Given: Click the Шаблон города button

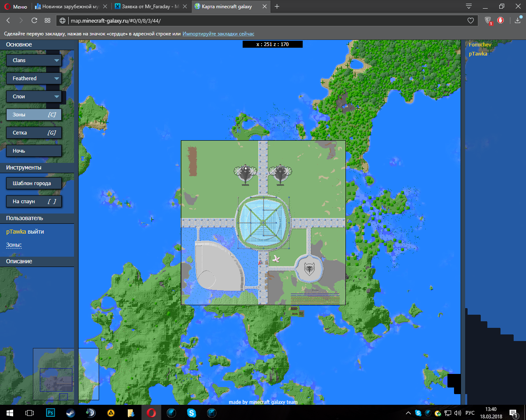Looking at the screenshot, I should [34, 183].
